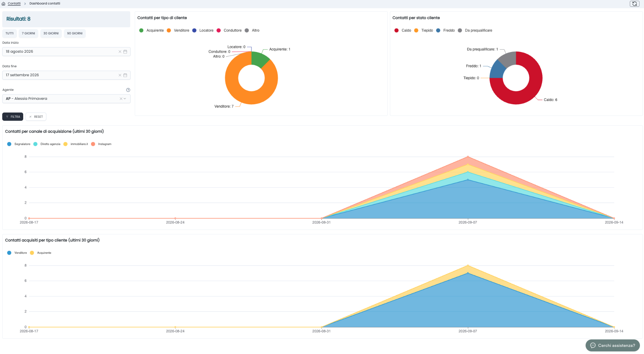Open the Data inizio calendar picker
644x354 pixels.
(125, 52)
